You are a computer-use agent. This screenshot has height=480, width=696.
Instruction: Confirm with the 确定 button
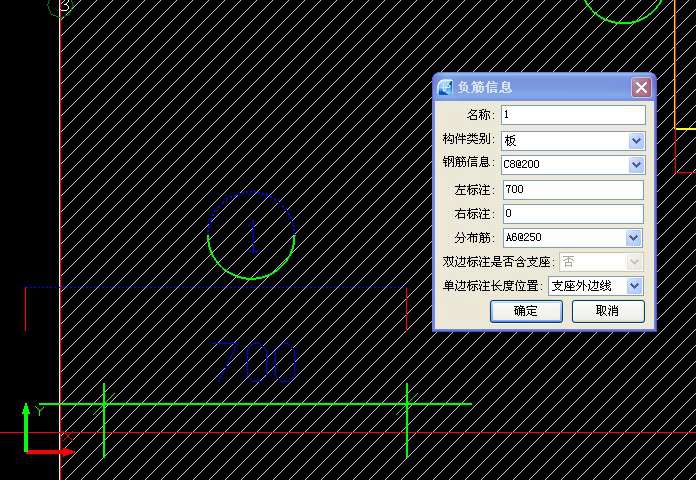coord(526,311)
